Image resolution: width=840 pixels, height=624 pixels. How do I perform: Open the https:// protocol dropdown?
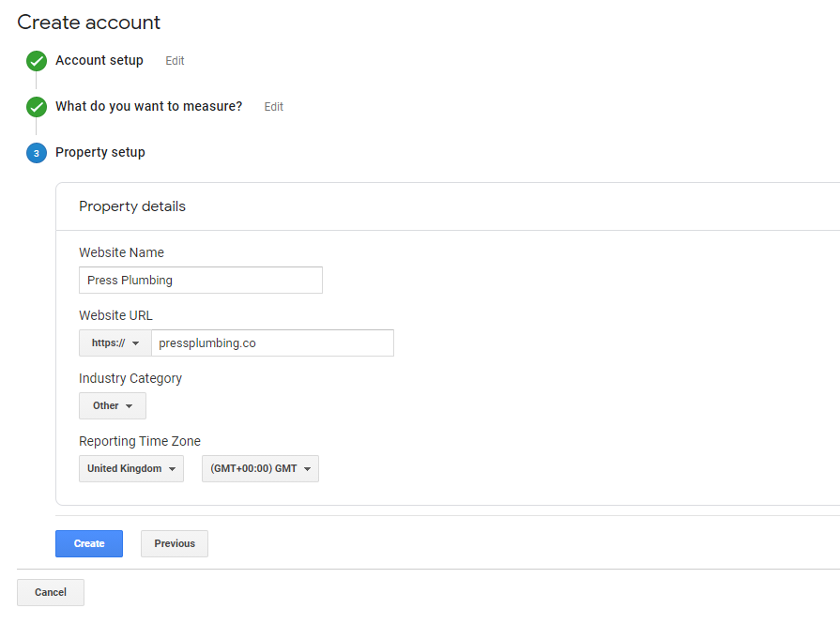pyautogui.click(x=115, y=342)
